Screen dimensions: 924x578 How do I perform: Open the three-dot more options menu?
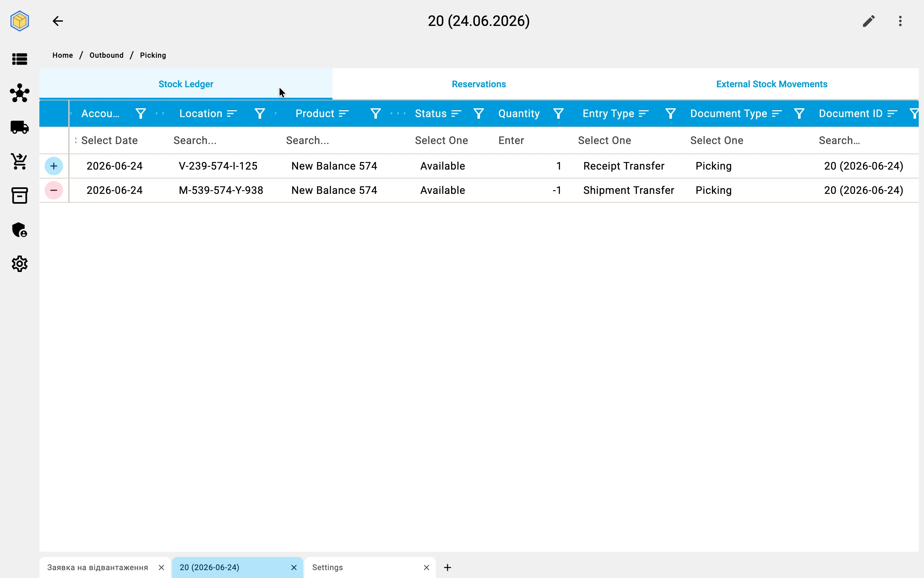pyautogui.click(x=900, y=21)
